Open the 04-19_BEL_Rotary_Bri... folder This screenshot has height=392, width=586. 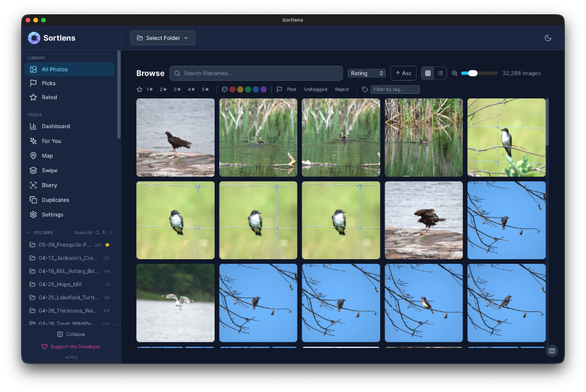click(69, 271)
